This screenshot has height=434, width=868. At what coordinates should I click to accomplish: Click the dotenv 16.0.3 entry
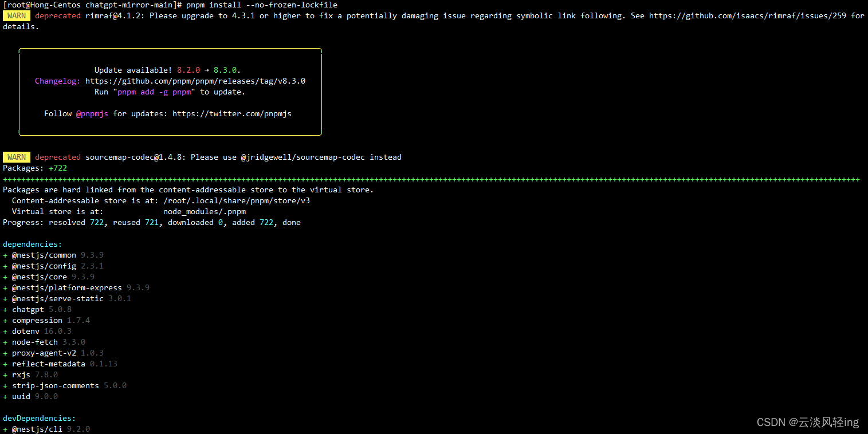pyautogui.click(x=37, y=331)
